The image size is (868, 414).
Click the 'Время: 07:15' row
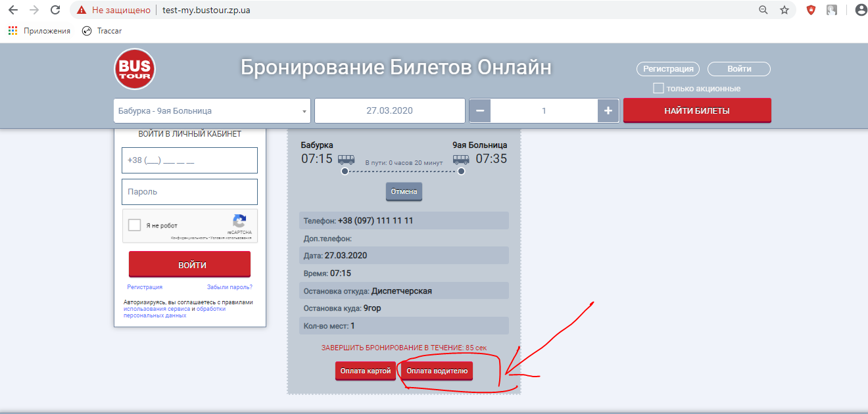[404, 273]
